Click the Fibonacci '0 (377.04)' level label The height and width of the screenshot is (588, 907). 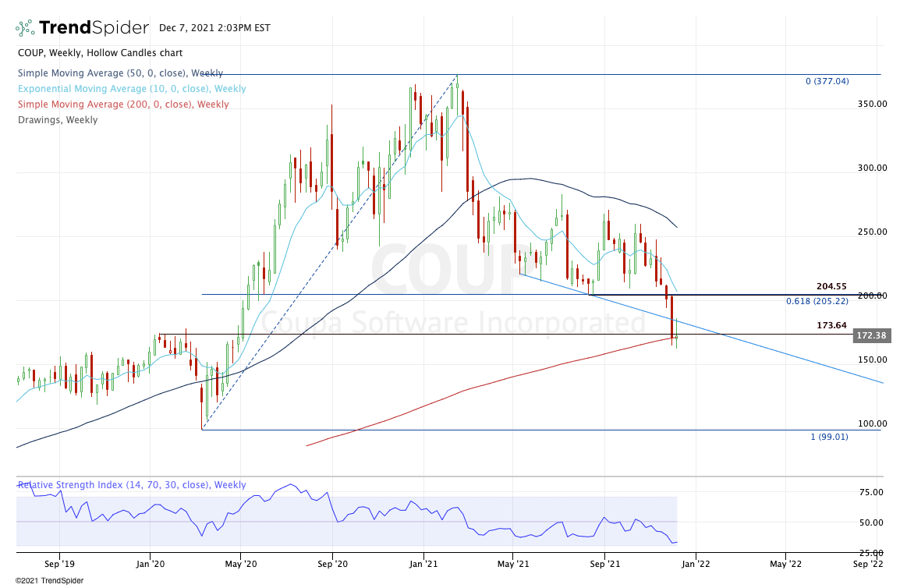(x=827, y=81)
